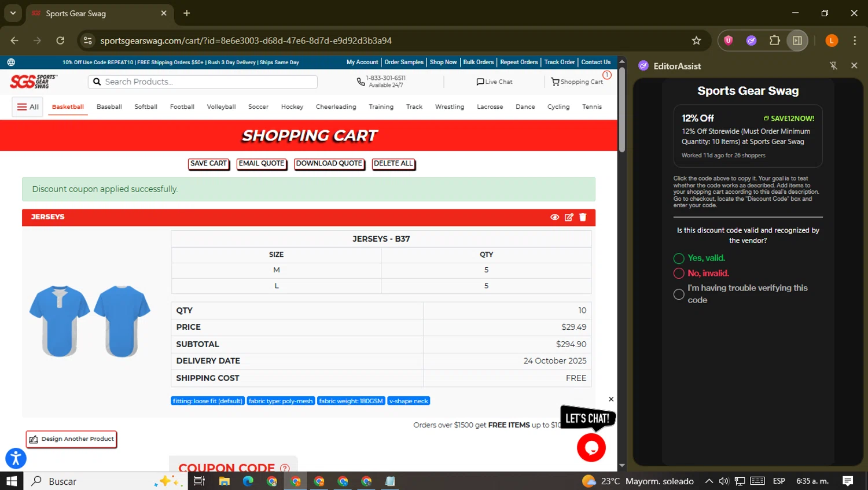The width and height of the screenshot is (868, 490).
Task: Open the Chrome profile avatar
Action: pos(832,40)
